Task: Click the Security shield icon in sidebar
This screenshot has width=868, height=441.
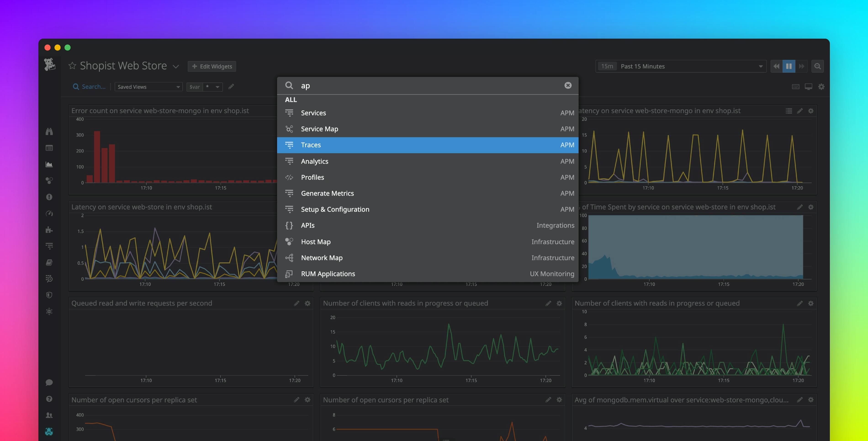Action: point(49,295)
